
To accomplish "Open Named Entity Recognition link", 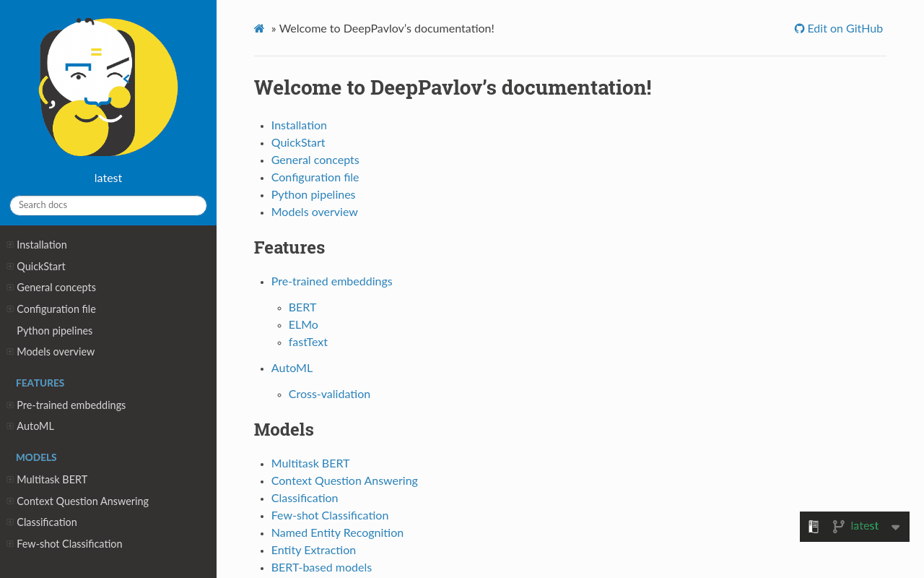I will [x=337, y=533].
